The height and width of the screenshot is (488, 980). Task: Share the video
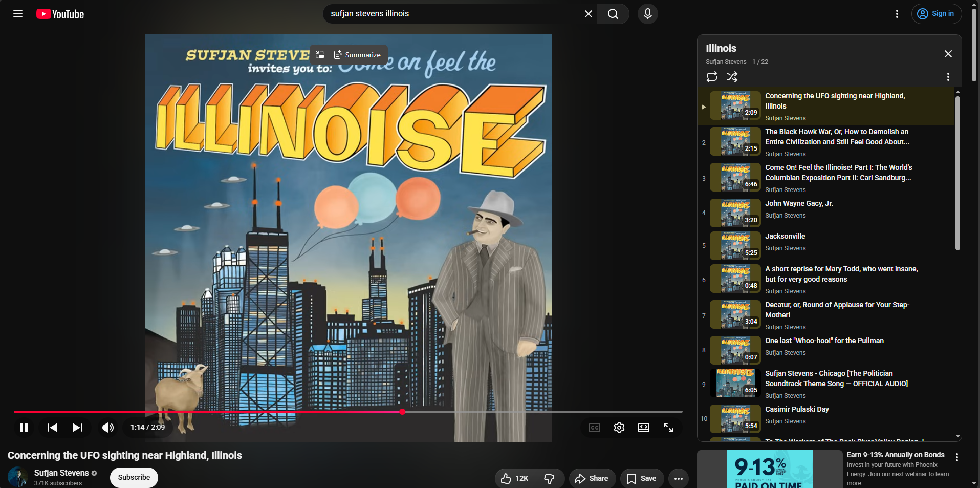coord(592,478)
